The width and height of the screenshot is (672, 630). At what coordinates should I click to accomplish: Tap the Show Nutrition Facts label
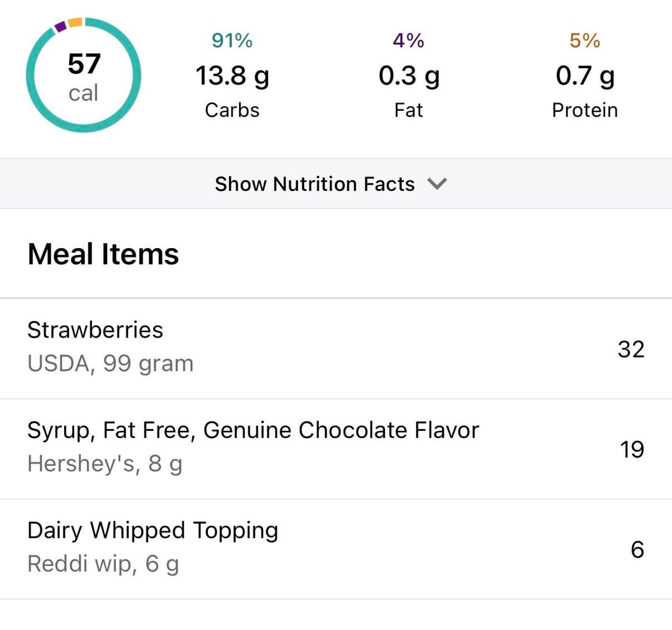(x=314, y=184)
